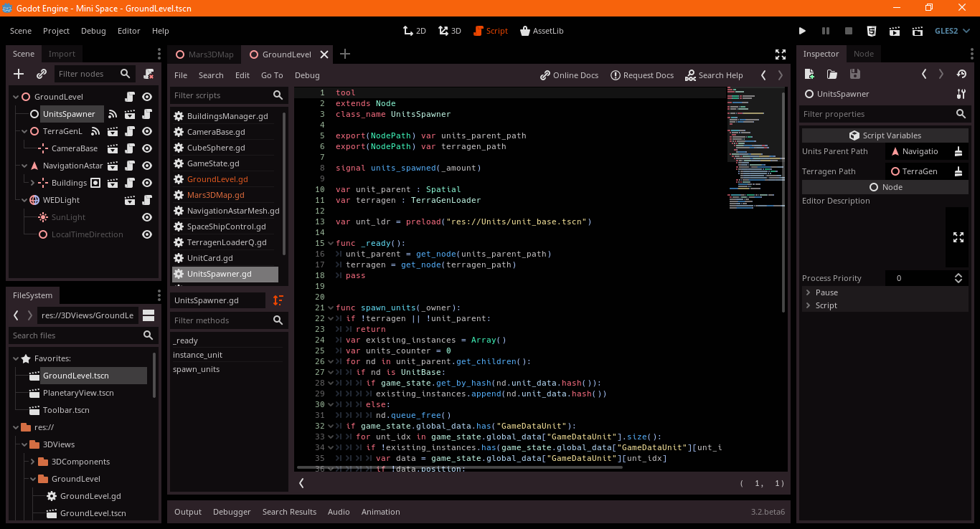The height and width of the screenshot is (529, 980).
Task: Switch to the 2D workspace
Action: (415, 31)
